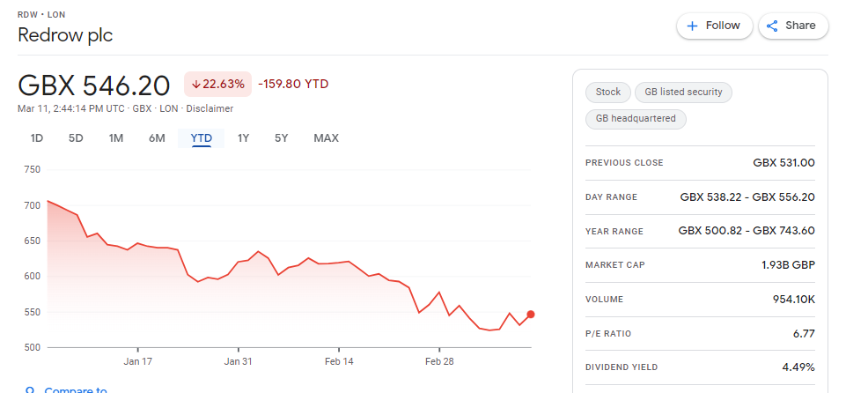Switch chart to 1Y range
This screenshot has width=868, height=393.
point(243,138)
